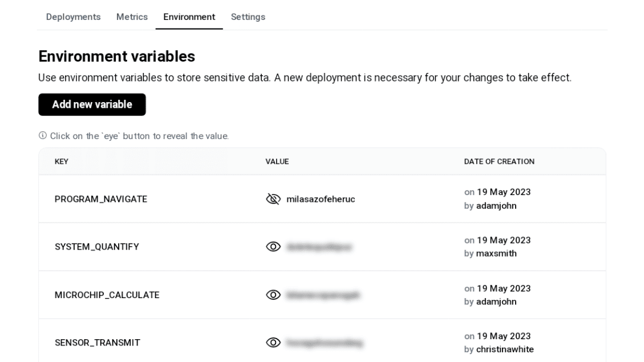Click the info icon beside the eye hint
Image resolution: width=644 pixels, height=362 pixels.
click(43, 136)
